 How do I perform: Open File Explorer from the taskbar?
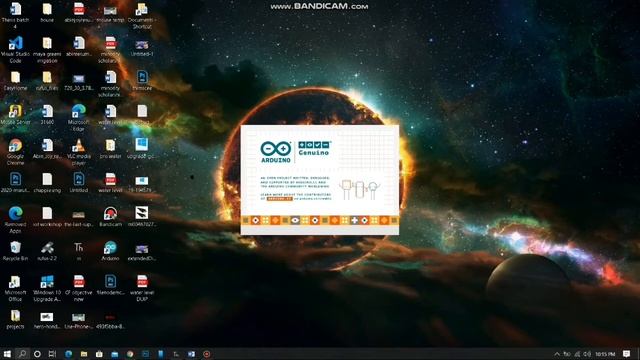84,354
